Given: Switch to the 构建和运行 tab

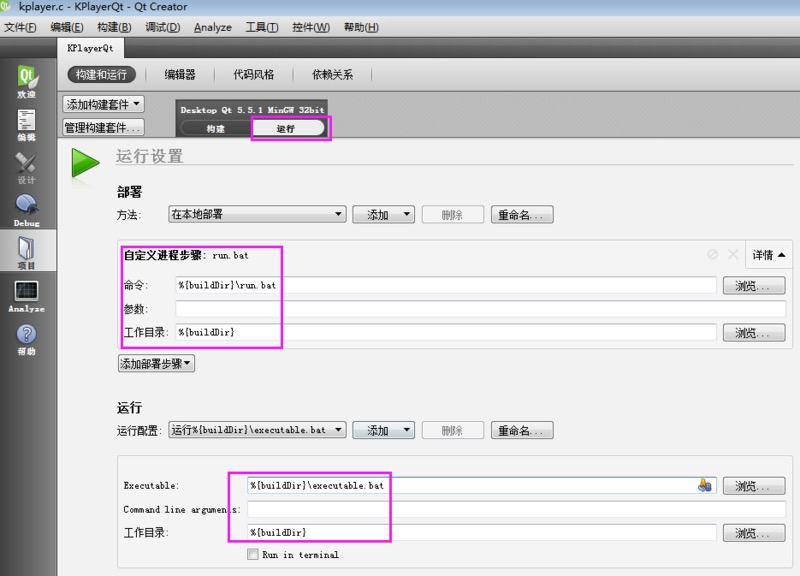Looking at the screenshot, I should 102,74.
